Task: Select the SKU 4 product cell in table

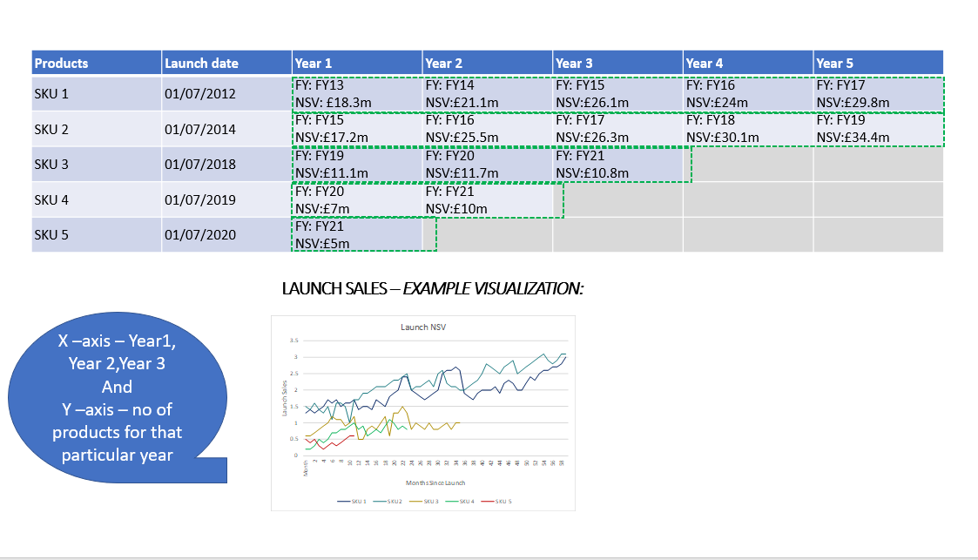Action: tap(97, 199)
